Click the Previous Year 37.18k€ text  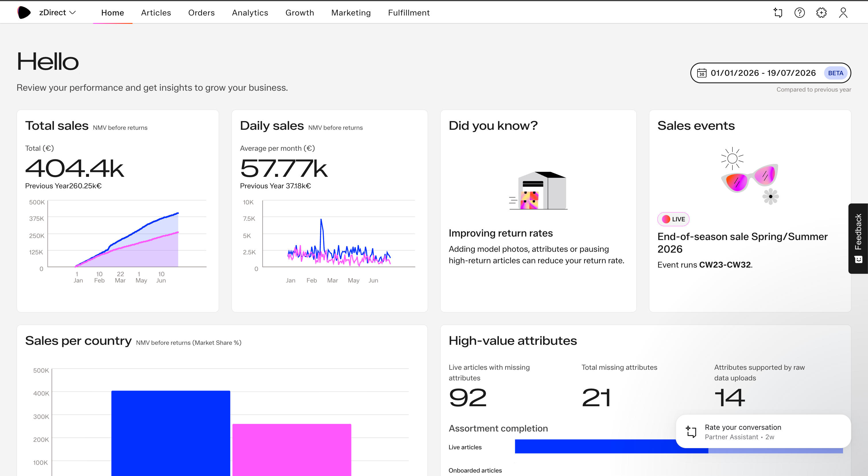(x=275, y=186)
